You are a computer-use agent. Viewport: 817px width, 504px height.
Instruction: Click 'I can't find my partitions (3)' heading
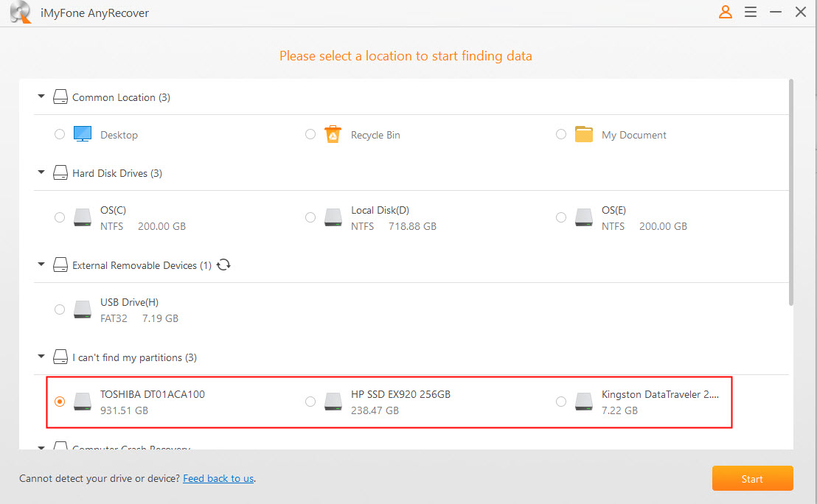pos(134,357)
